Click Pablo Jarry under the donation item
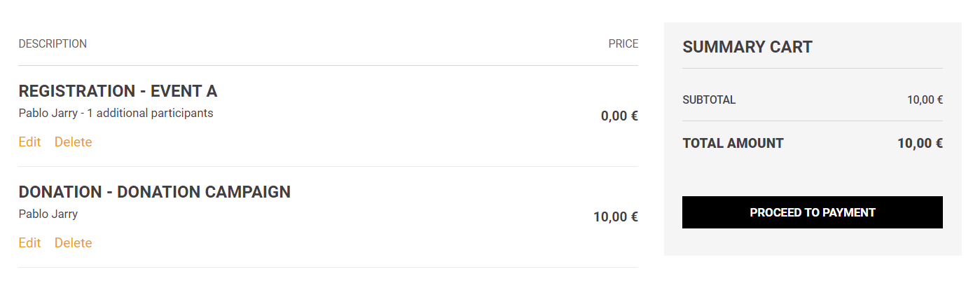Viewport: 980px width, 281px height. (48, 214)
